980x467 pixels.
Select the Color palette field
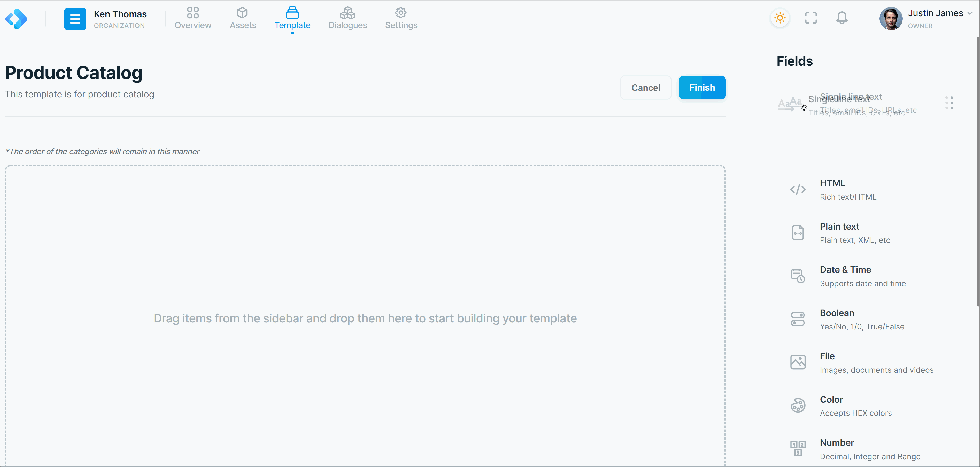[798, 406]
